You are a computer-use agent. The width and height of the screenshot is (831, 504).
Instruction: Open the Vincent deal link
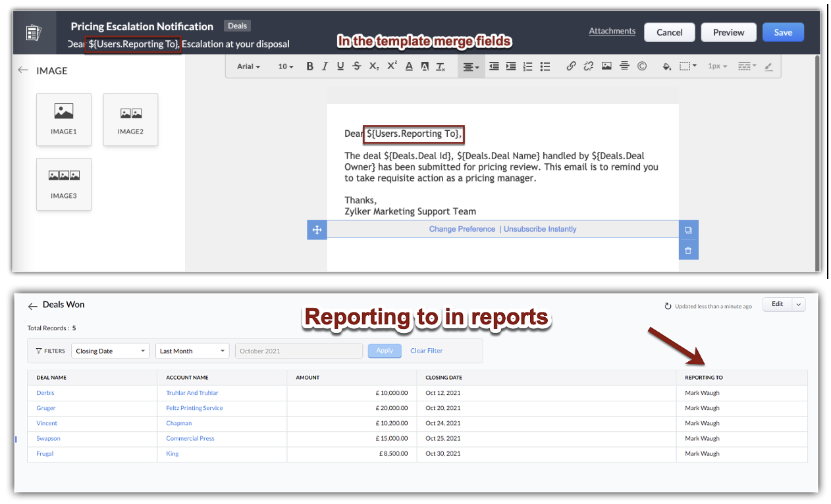click(x=47, y=423)
